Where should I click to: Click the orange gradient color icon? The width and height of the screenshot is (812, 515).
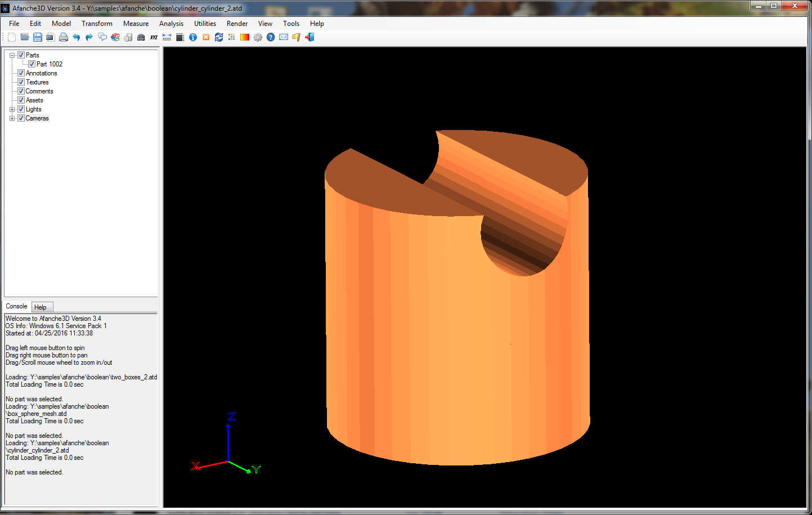(x=245, y=37)
